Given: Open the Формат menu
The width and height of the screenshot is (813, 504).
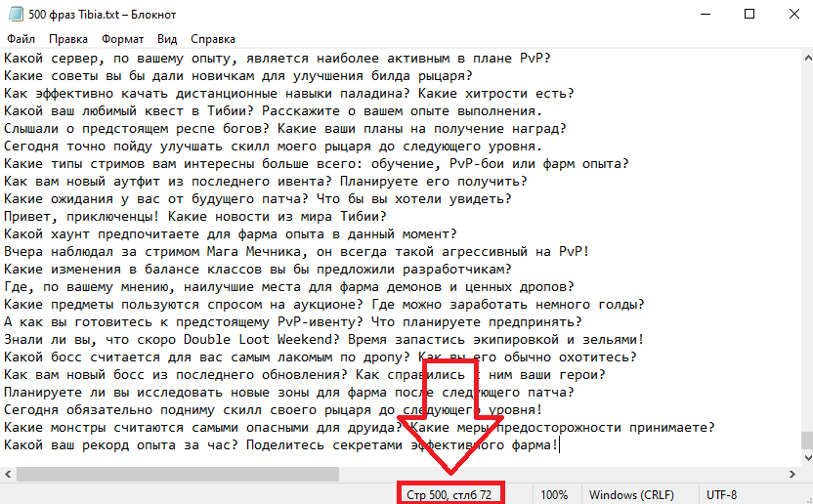Looking at the screenshot, I should coord(122,39).
